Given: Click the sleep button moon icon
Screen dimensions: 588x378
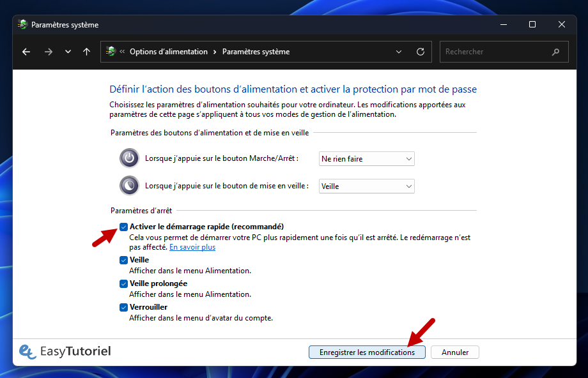Looking at the screenshot, I should 129,185.
